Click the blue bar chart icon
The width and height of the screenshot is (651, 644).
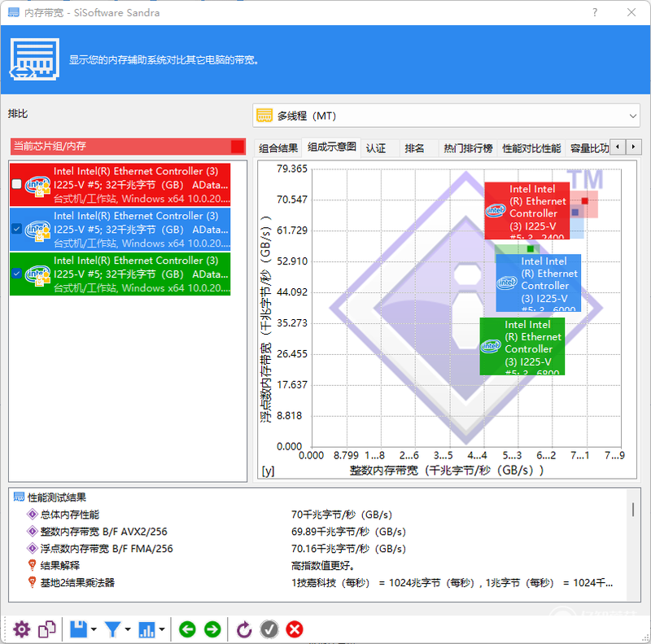146,629
